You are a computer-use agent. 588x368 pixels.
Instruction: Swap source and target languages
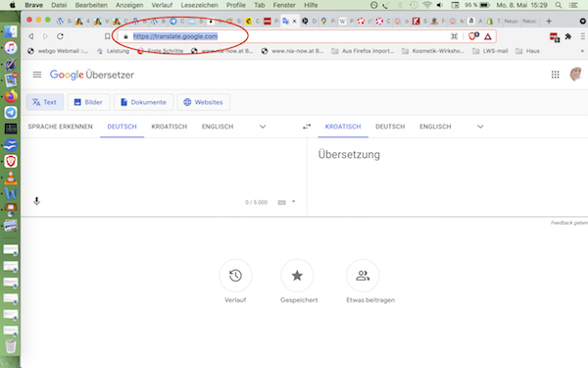point(307,127)
